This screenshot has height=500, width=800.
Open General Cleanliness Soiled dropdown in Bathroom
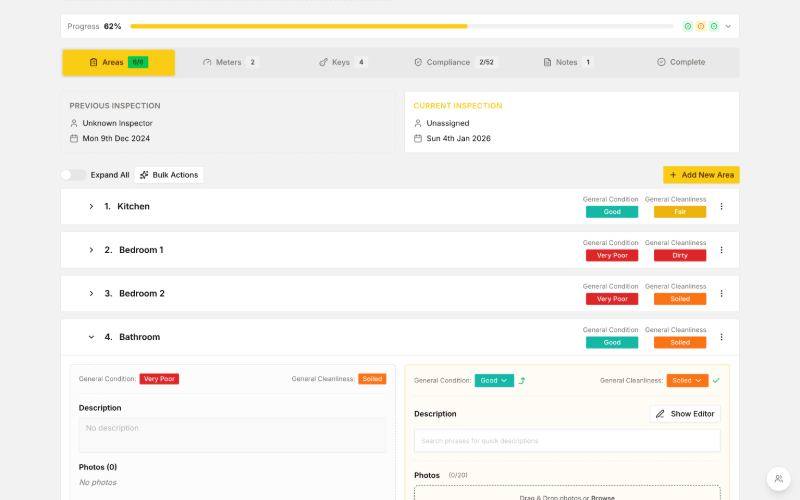[x=687, y=381]
